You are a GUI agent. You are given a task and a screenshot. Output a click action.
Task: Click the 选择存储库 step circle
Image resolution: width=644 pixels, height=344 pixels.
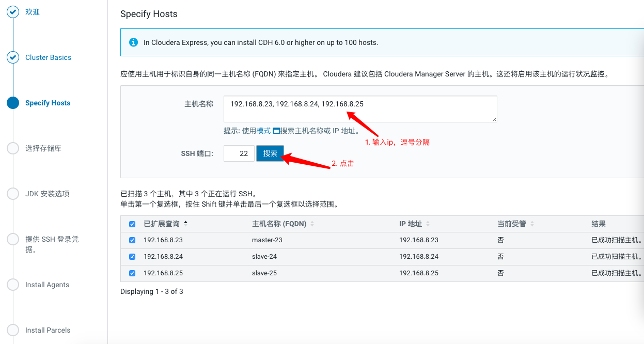tap(13, 148)
